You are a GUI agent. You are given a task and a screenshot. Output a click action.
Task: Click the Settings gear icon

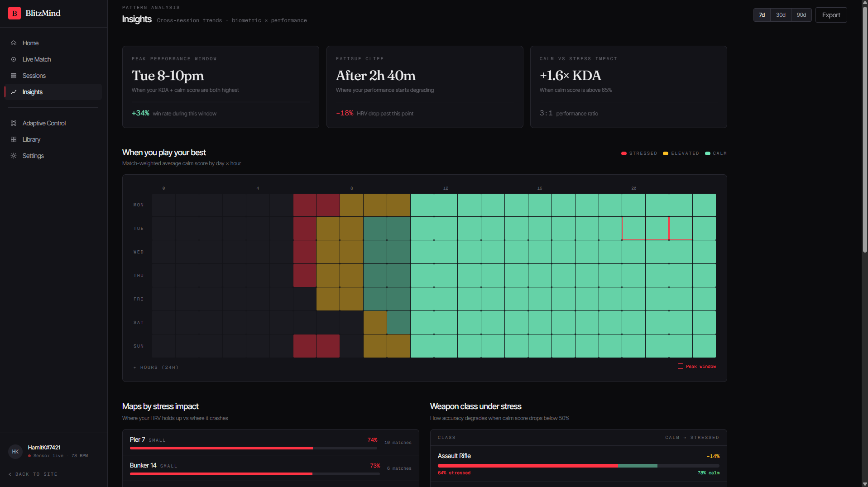(14, 156)
